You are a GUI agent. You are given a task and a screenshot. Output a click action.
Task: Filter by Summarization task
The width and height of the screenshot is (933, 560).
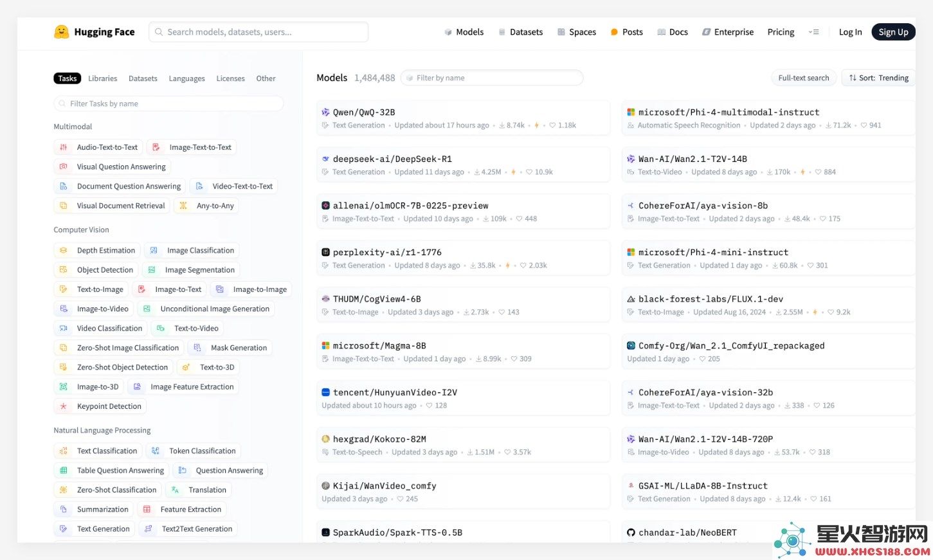(x=95, y=510)
